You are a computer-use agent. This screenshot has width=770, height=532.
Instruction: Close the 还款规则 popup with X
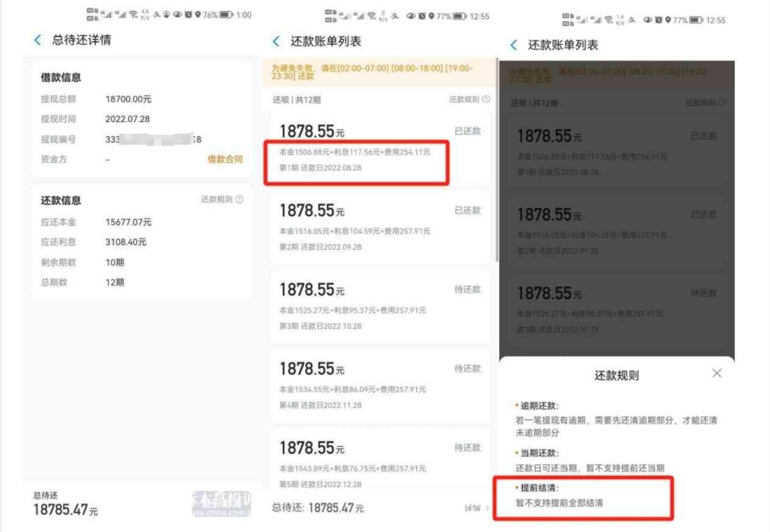point(717,373)
